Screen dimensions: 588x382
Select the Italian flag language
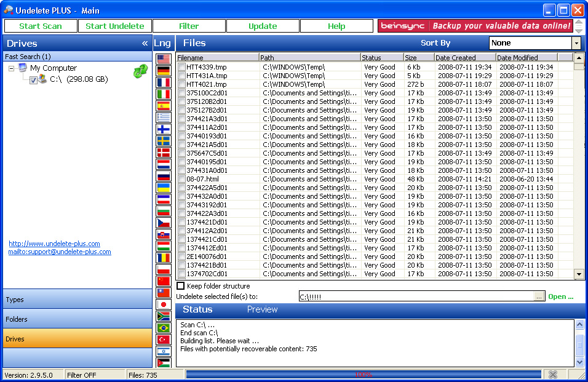(164, 94)
